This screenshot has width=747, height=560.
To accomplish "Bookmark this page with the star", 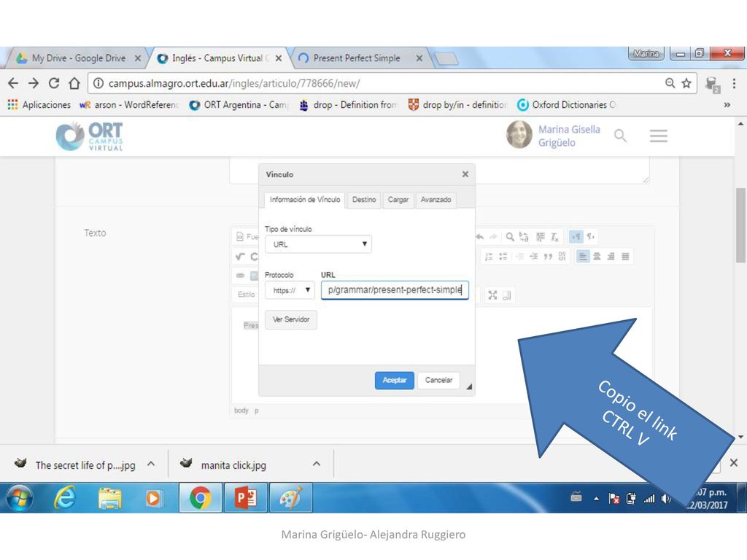I will pos(686,83).
